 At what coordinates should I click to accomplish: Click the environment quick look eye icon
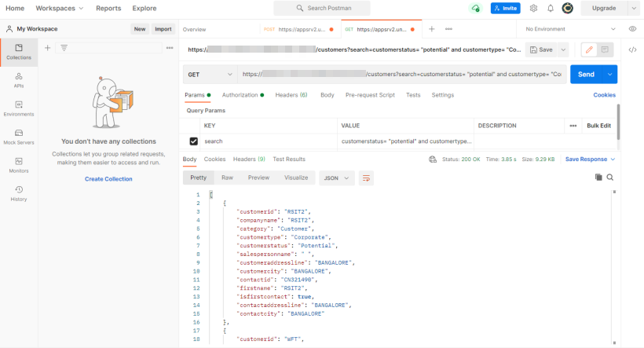632,29
